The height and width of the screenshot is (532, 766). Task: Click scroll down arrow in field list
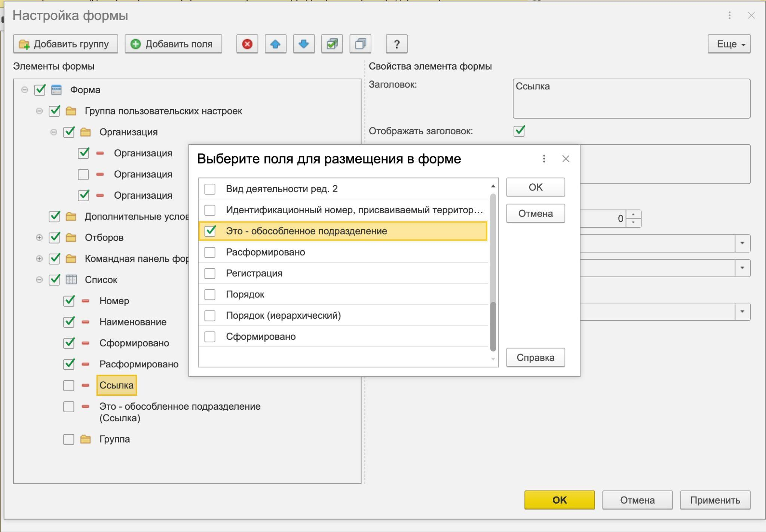(x=493, y=359)
